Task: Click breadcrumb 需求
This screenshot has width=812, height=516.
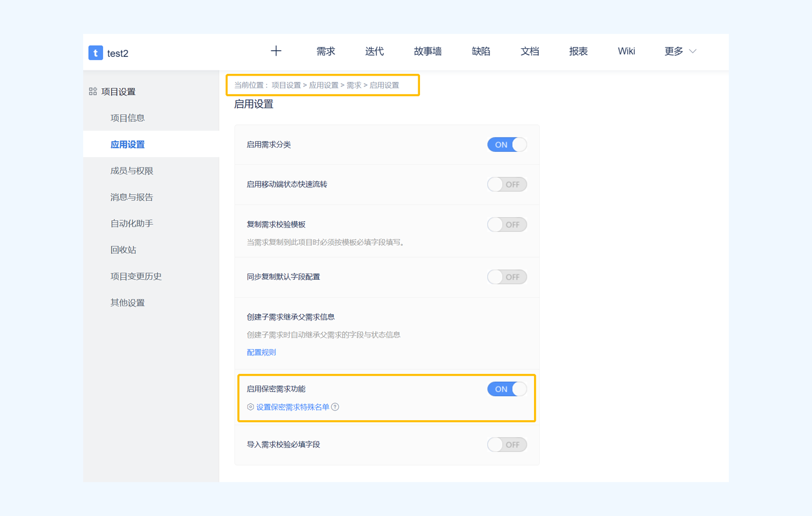Action: (354, 85)
